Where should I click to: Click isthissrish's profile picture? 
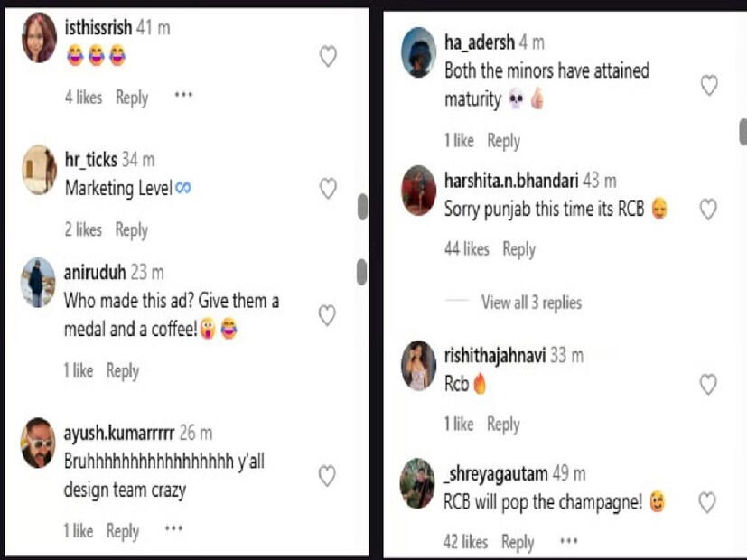[x=39, y=40]
